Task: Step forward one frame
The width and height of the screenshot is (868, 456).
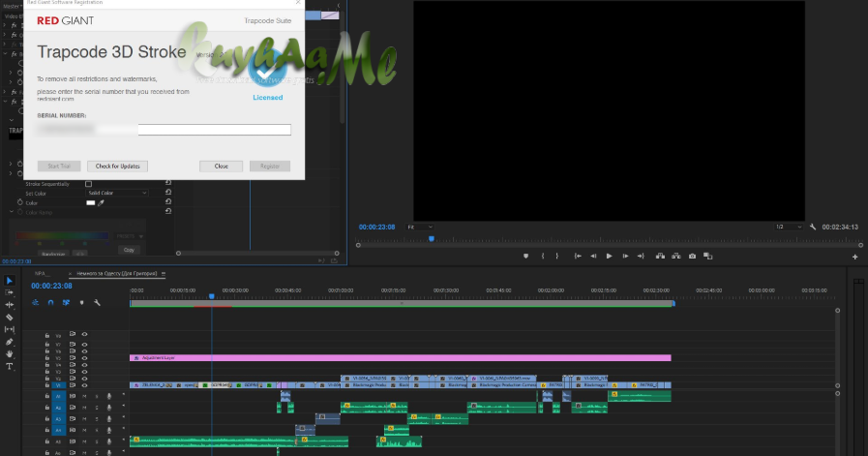Action: (625, 256)
